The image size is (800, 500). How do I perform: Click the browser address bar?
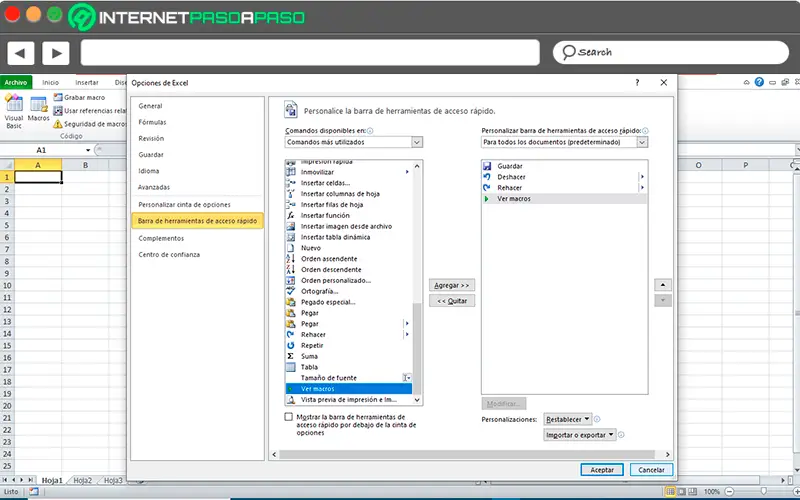pyautogui.click(x=310, y=53)
